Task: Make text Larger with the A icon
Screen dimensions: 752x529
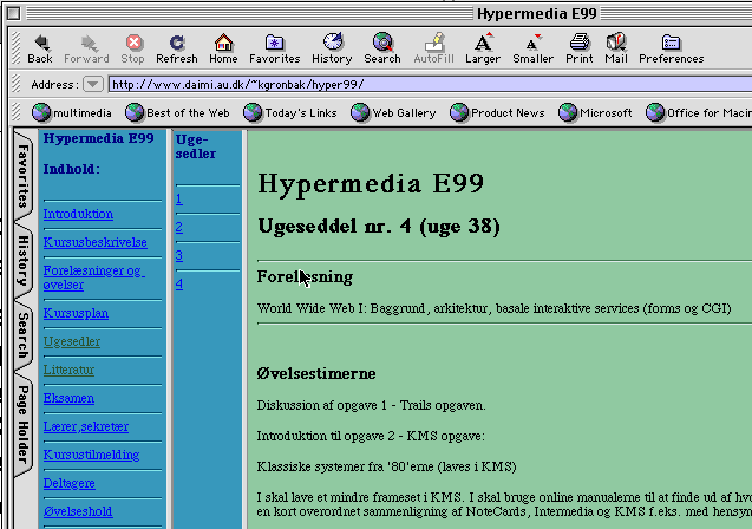Action: pos(483,42)
